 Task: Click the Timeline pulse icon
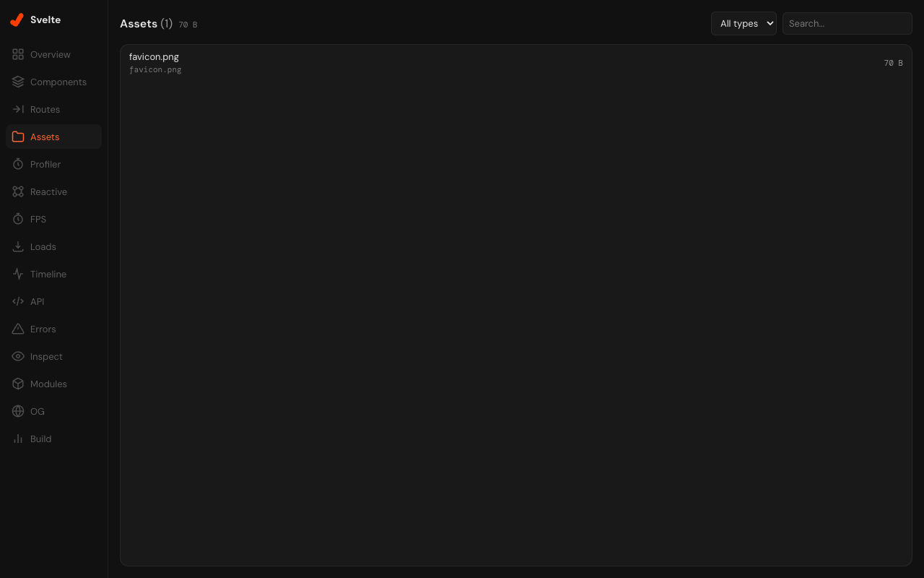pos(18,274)
